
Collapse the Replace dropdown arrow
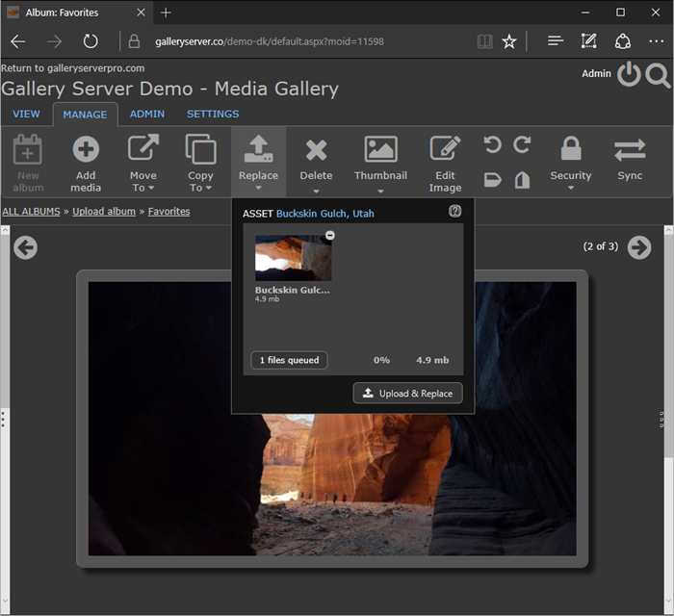[x=258, y=188]
